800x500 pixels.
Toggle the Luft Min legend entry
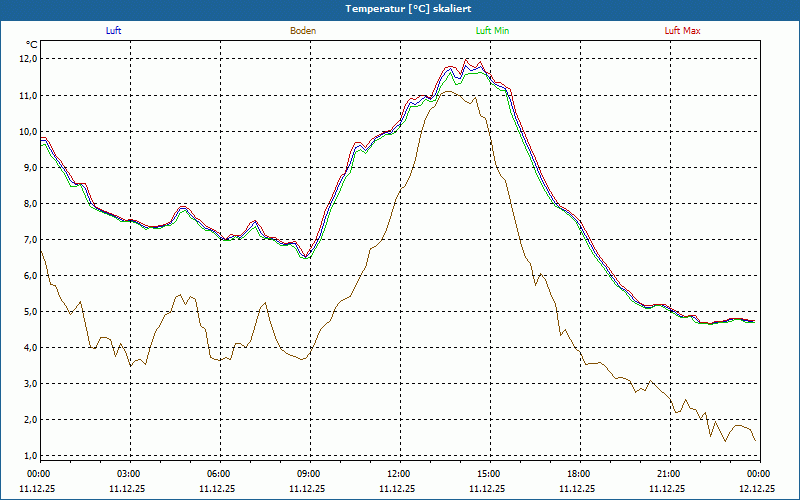[x=492, y=31]
